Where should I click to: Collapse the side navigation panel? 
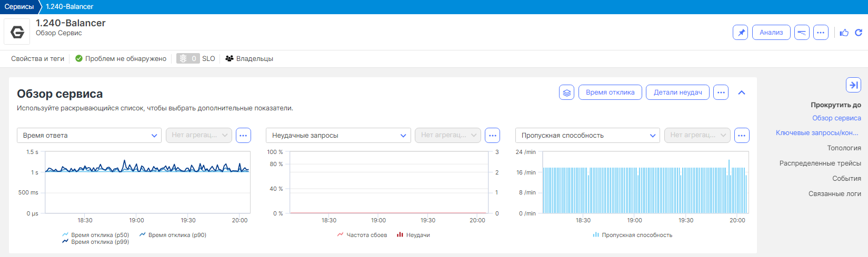tap(853, 85)
